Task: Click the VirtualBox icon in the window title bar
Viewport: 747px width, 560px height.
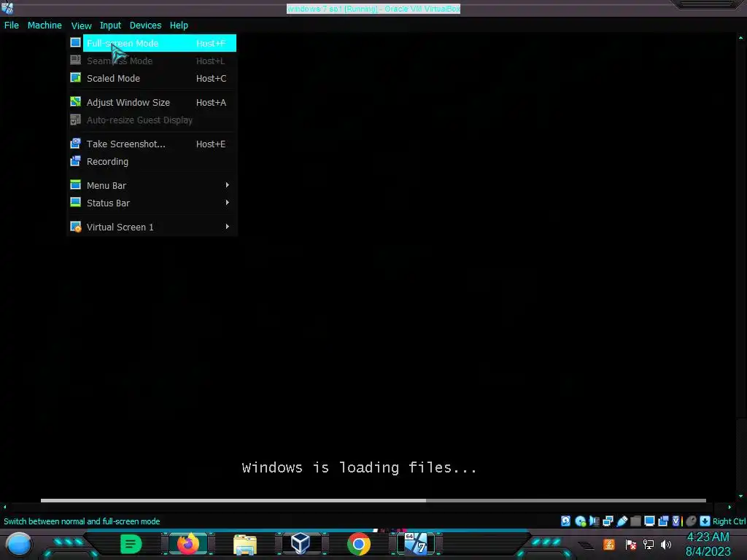Action: [x=7, y=8]
